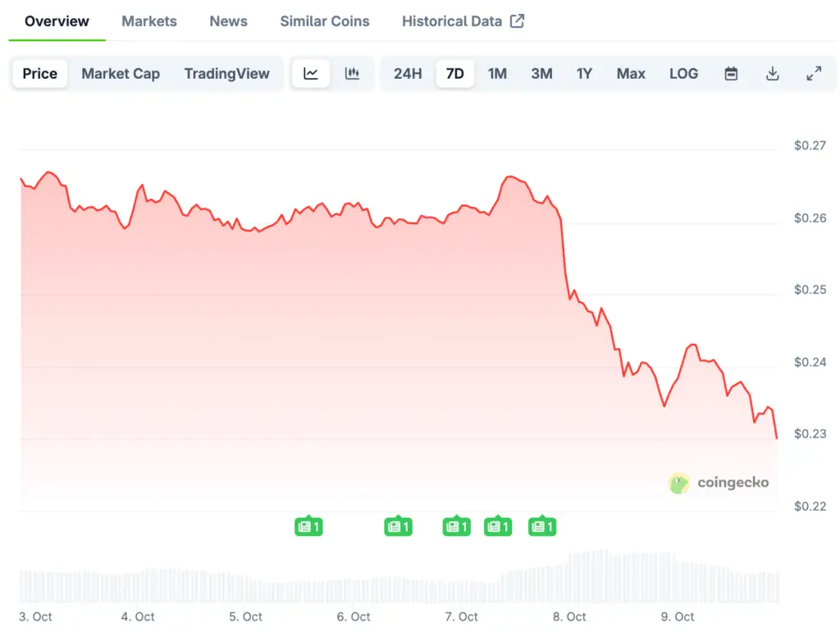Select the 24H time range
Image resolution: width=840 pixels, height=632 pixels.
point(408,74)
